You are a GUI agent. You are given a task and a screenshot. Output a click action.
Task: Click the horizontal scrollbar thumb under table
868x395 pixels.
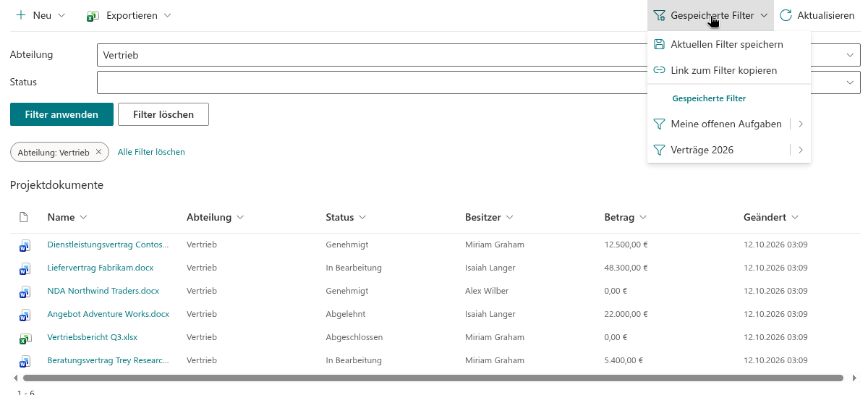[x=433, y=378]
